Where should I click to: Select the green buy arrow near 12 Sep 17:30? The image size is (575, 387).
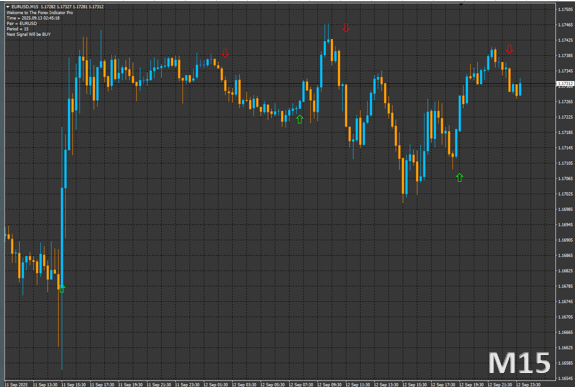pos(459,178)
